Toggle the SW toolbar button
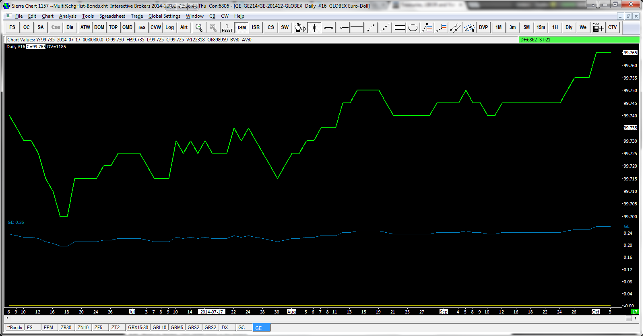This screenshot has height=336, width=644. pyautogui.click(x=285, y=27)
